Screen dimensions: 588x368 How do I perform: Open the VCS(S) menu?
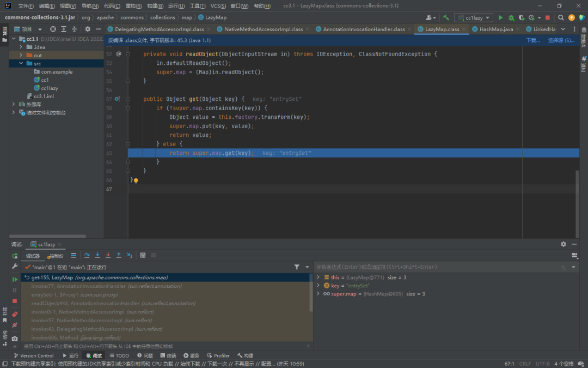click(x=218, y=6)
